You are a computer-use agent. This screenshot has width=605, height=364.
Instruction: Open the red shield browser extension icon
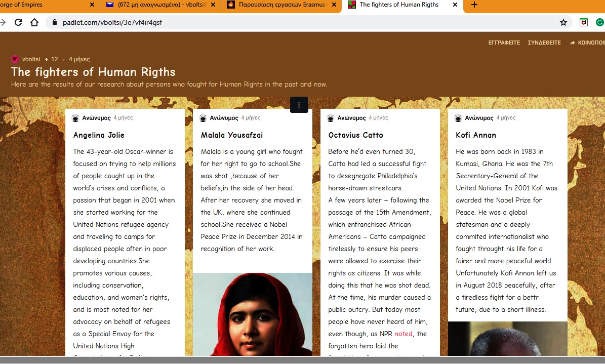click(584, 22)
